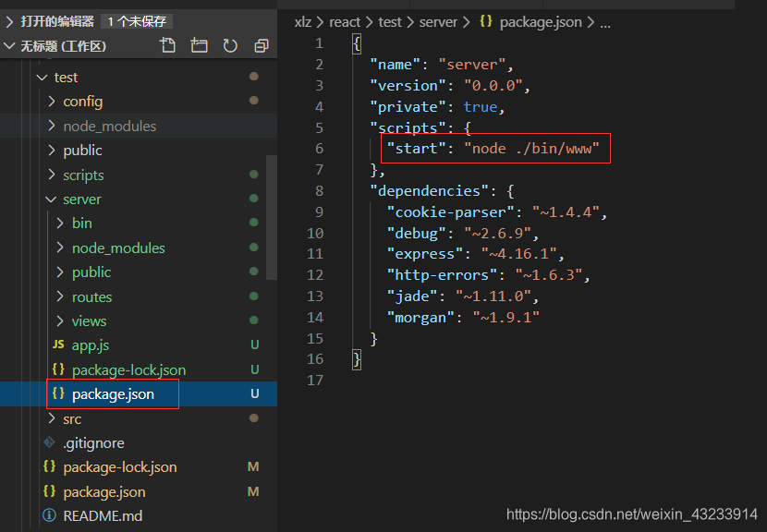767x532 pixels.
Task: Click the react breadcrumb segment
Action: pos(345,22)
